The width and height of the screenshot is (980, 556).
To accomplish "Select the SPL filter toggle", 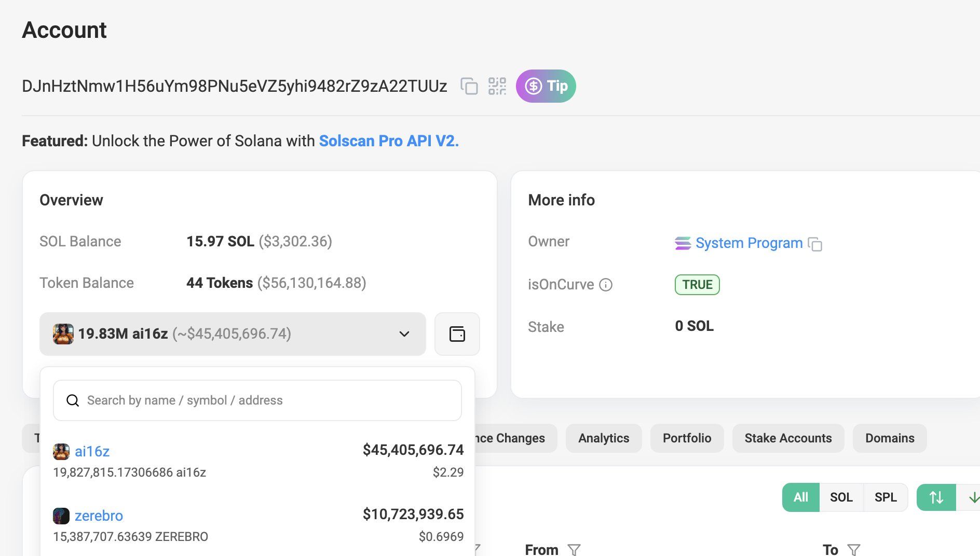I will pos(886,497).
